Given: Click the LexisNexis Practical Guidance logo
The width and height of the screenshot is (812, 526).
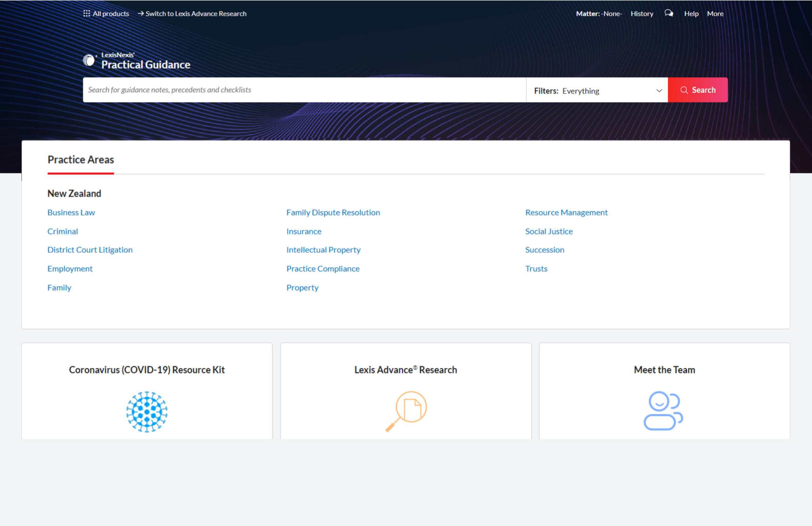Looking at the screenshot, I should pyautogui.click(x=137, y=61).
